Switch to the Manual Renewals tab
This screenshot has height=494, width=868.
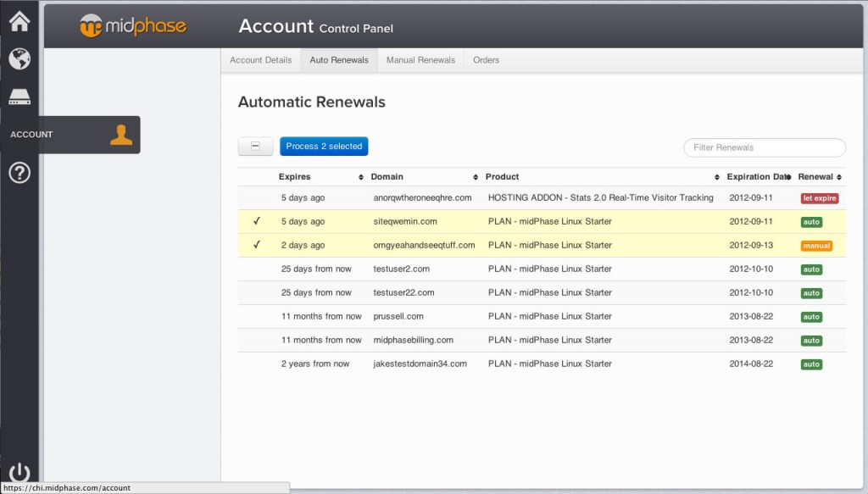[420, 60]
